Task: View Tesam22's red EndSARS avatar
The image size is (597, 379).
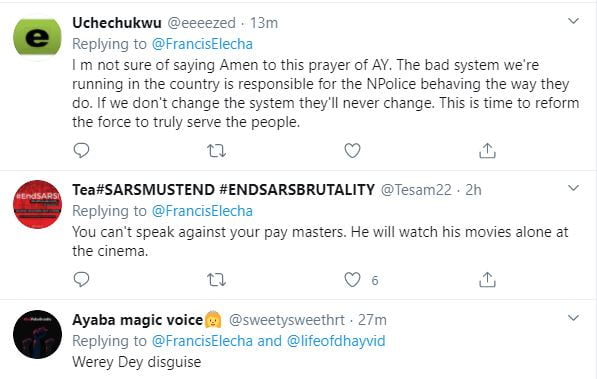Action: click(37, 204)
